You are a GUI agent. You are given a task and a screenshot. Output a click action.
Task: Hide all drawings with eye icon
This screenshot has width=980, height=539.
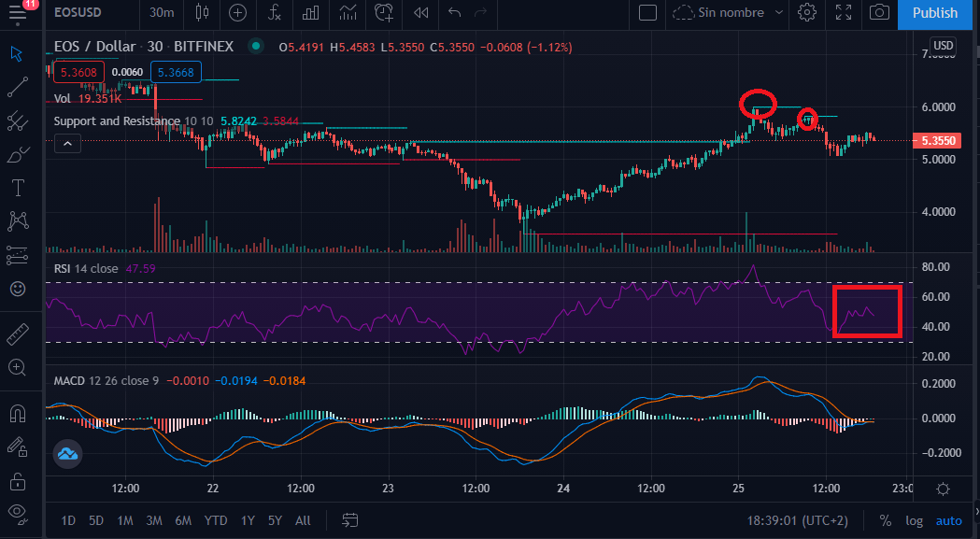tap(17, 512)
